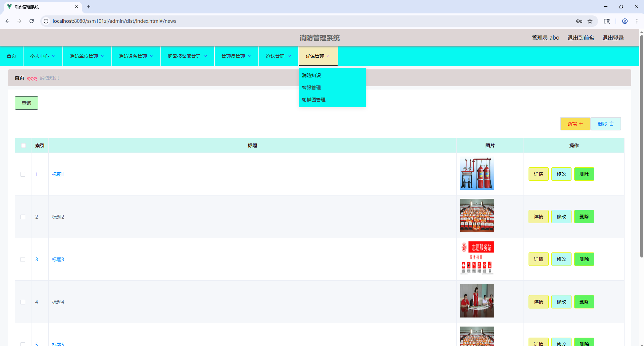Click the browser address bar URL
Screen dimensions: 644x346
pyautogui.click(x=114, y=21)
